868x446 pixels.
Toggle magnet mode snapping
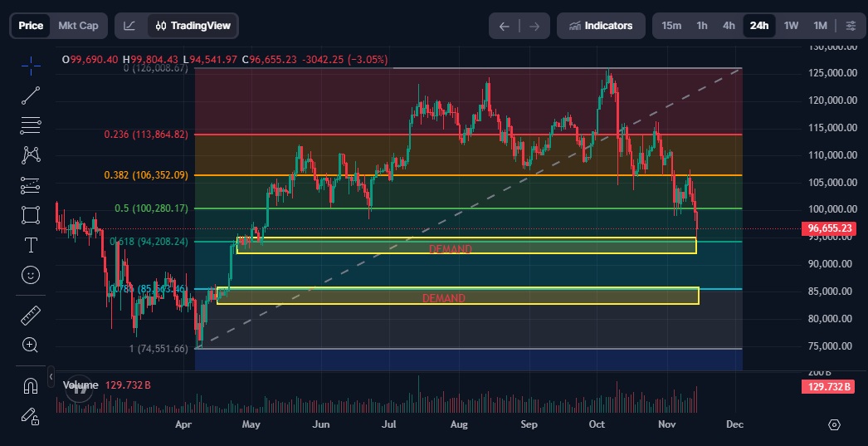[x=31, y=385]
